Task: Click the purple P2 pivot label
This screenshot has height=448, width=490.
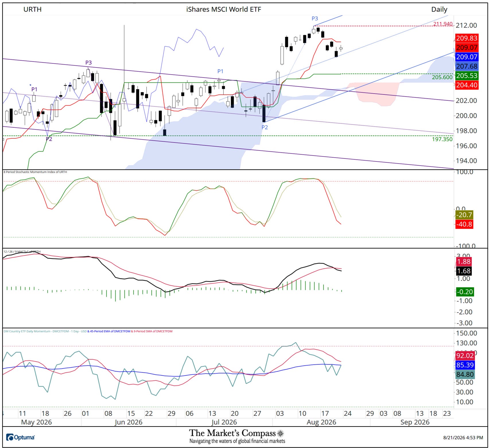Action: point(49,139)
